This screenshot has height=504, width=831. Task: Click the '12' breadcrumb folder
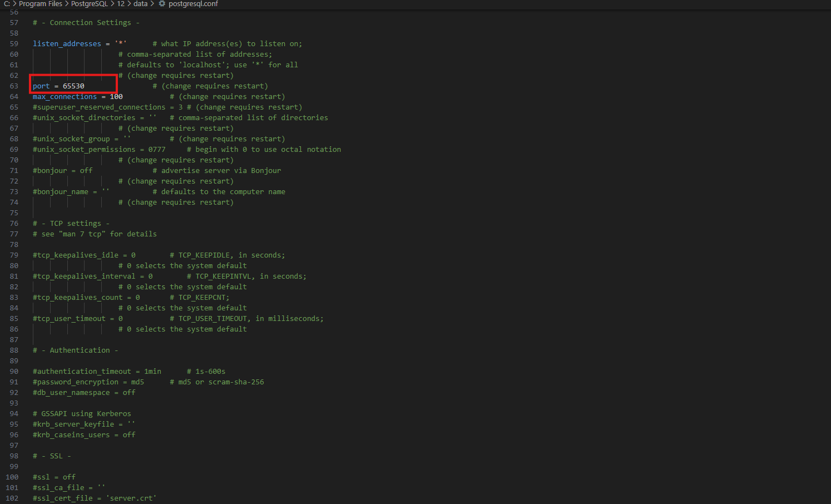121,4
